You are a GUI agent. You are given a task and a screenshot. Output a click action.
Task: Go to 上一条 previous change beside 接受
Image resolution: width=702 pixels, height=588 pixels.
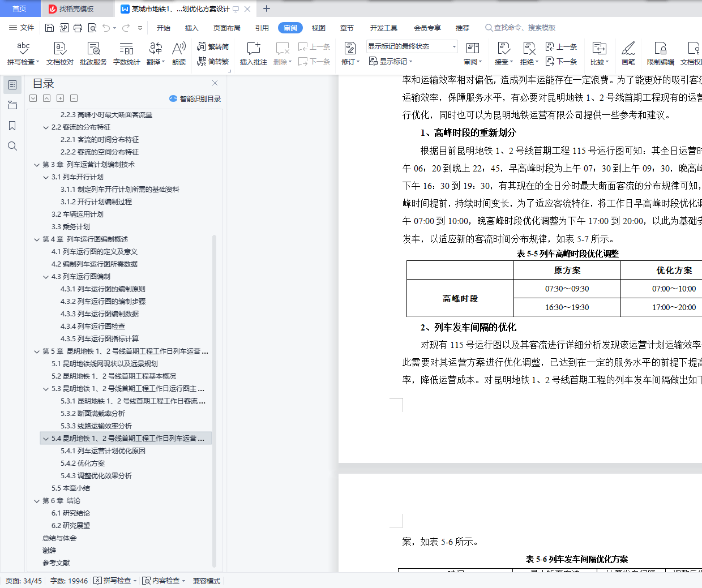pyautogui.click(x=561, y=47)
